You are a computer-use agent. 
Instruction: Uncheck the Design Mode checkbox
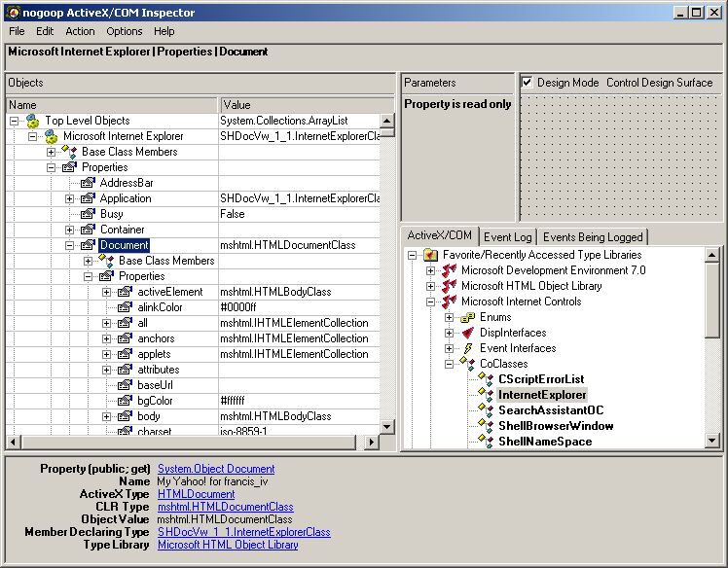[x=527, y=83]
